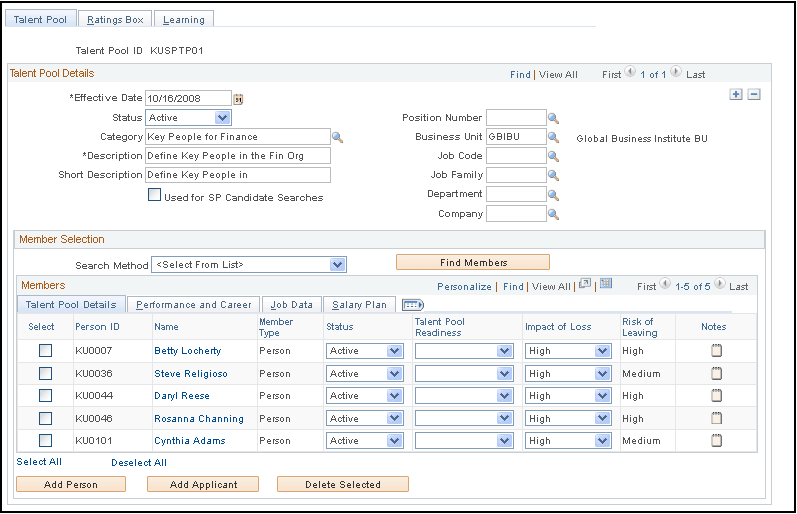Open the Business Unit lookup icon
The width and height of the screenshot is (797, 514).
553,137
